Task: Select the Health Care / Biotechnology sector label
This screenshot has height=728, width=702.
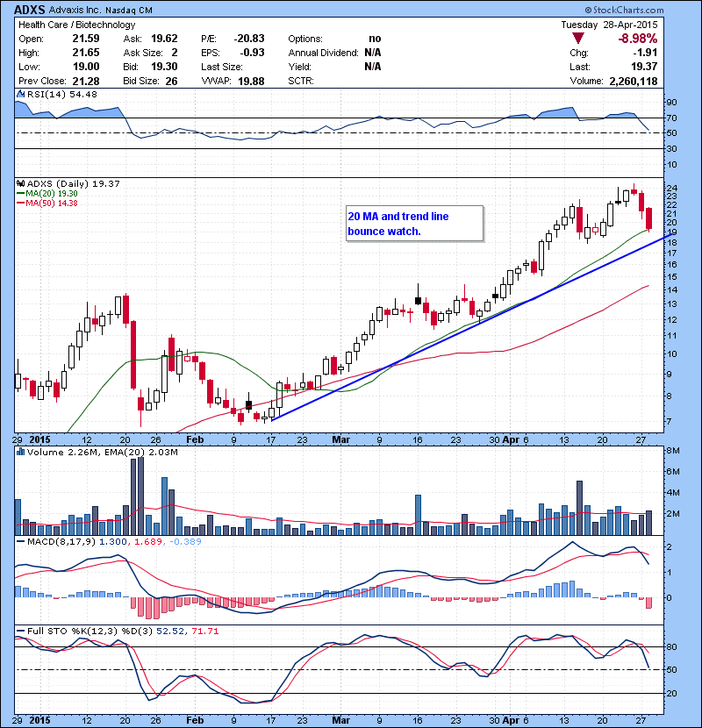Action: [76, 25]
